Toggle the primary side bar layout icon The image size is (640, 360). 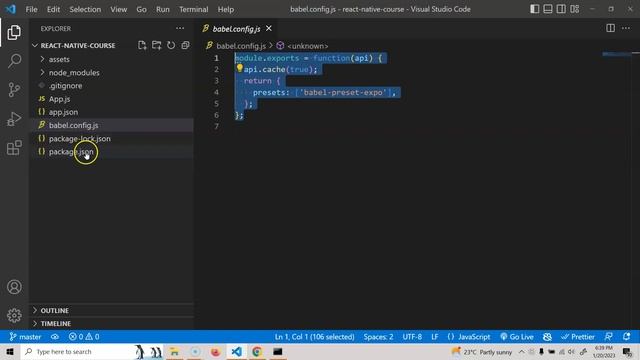534,9
